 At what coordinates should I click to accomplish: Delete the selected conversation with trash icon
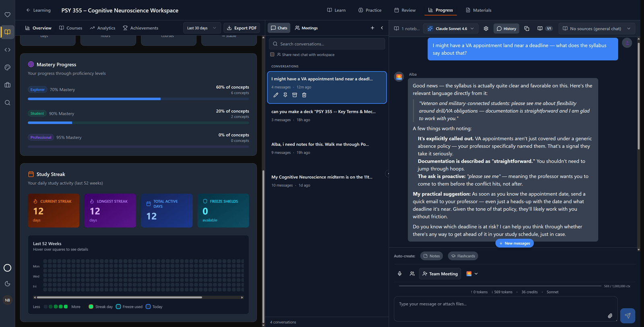pos(304,95)
